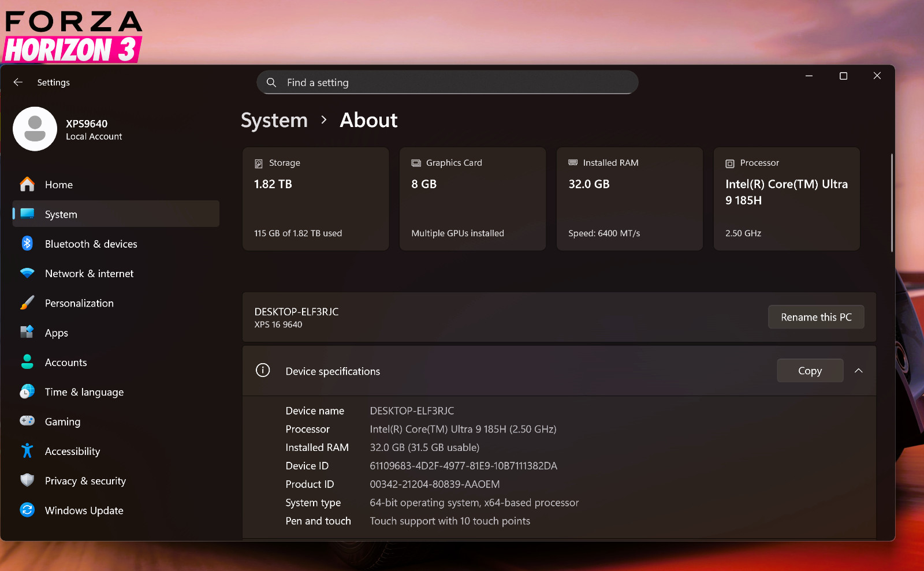Click the Windows Update refresh icon
The height and width of the screenshot is (571, 924).
click(27, 510)
